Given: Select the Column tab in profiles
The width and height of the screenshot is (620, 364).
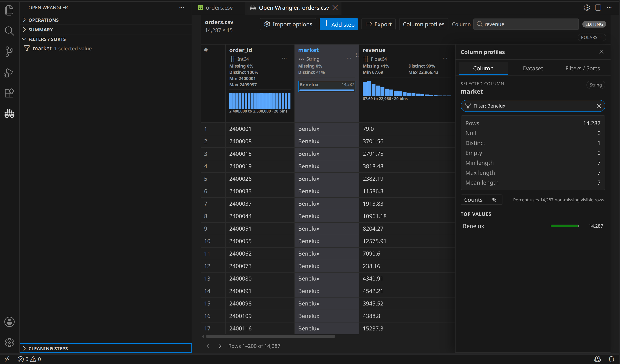Looking at the screenshot, I should (483, 68).
